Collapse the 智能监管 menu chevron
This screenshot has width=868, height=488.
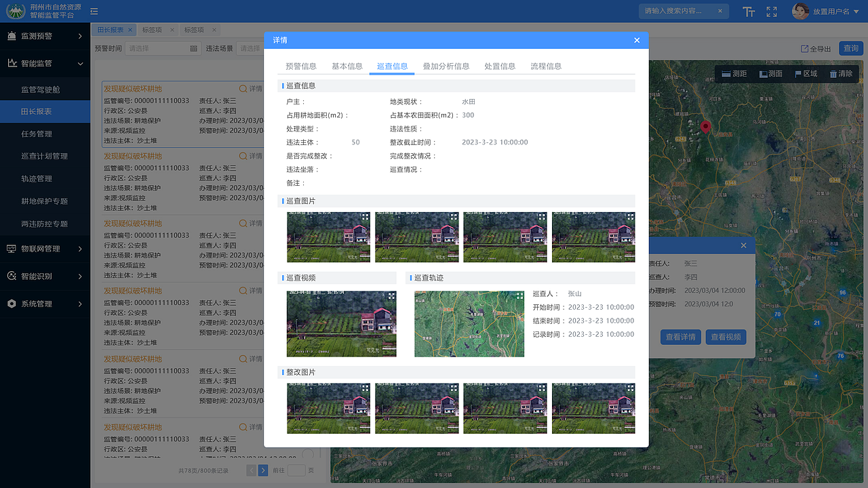coord(80,63)
